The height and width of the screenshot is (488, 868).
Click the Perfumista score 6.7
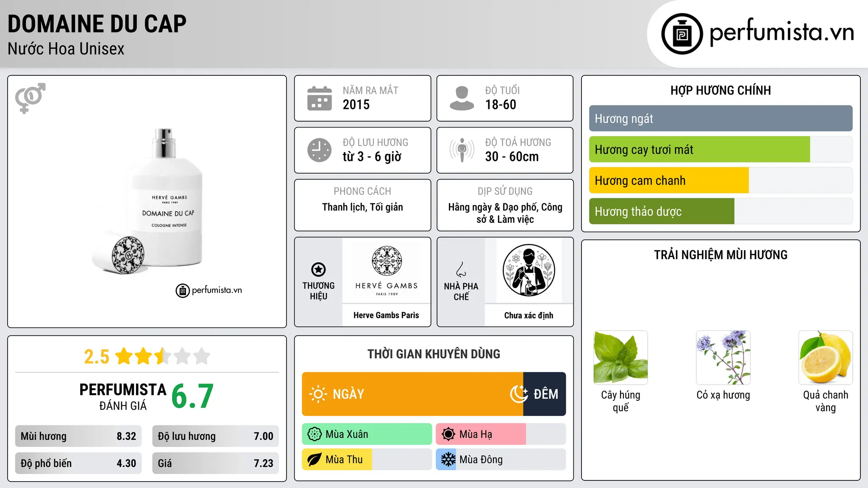[192, 396]
